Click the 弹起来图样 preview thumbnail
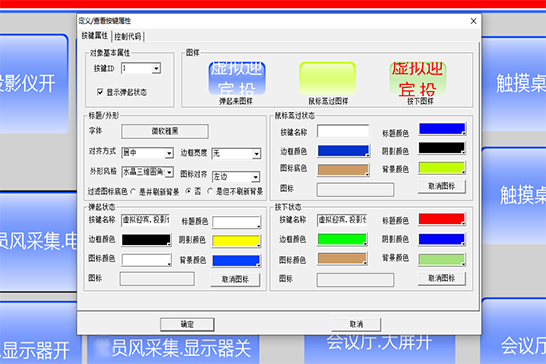Screen dimensions: 546x364 click(237, 78)
